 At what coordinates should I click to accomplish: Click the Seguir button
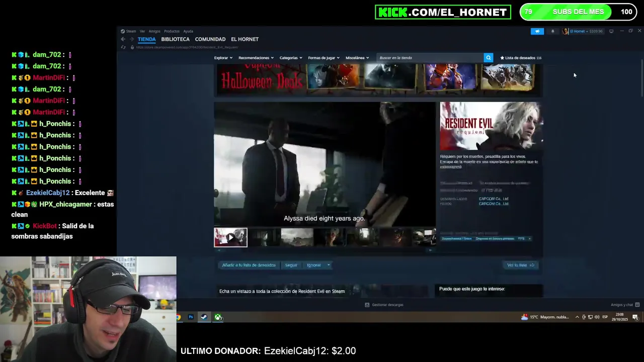click(291, 265)
